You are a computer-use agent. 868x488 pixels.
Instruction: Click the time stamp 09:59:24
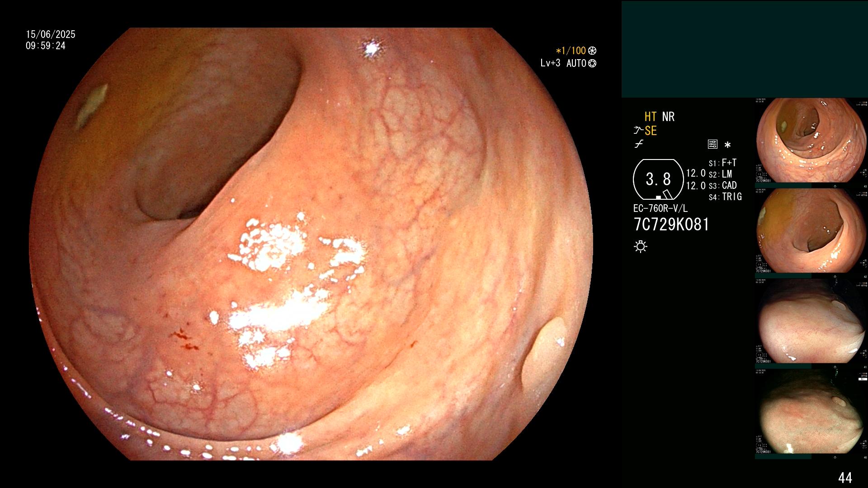pos(46,46)
